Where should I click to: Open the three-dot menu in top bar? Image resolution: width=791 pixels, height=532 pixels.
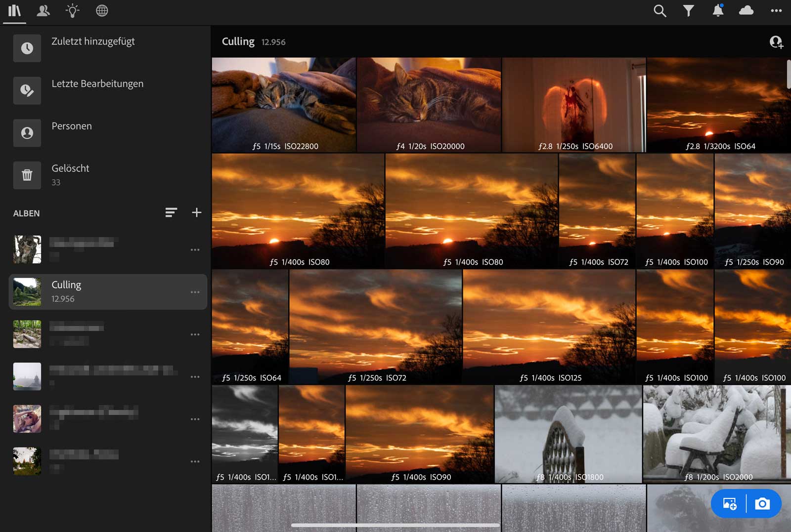[776, 11]
